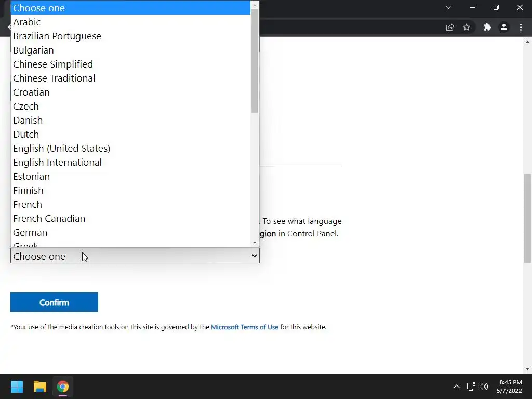Click Chrome icon in taskbar
The height and width of the screenshot is (399, 532).
point(63,387)
